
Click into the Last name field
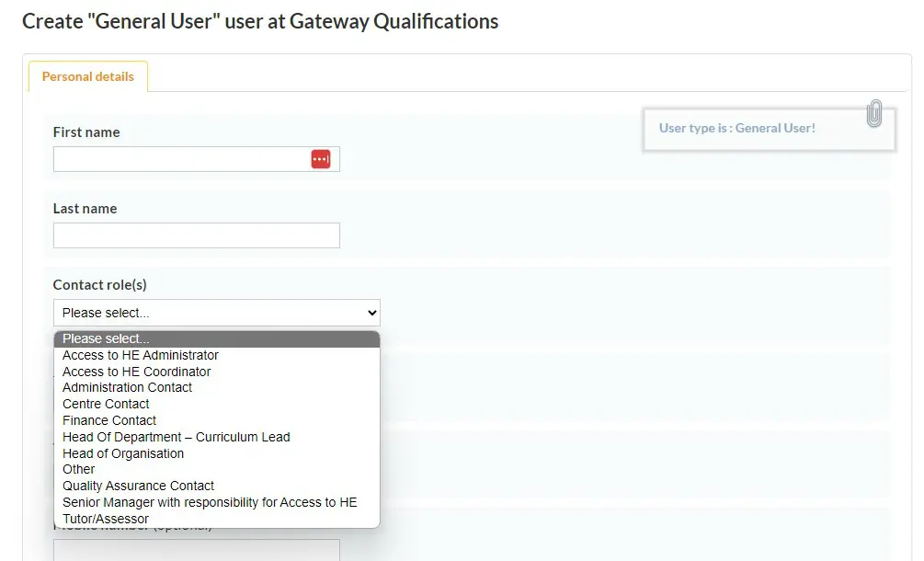(196, 235)
